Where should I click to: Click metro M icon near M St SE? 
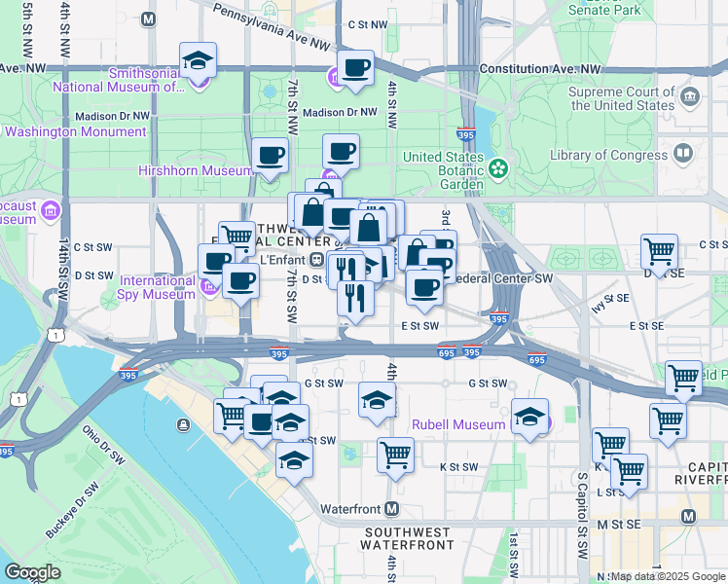[688, 516]
